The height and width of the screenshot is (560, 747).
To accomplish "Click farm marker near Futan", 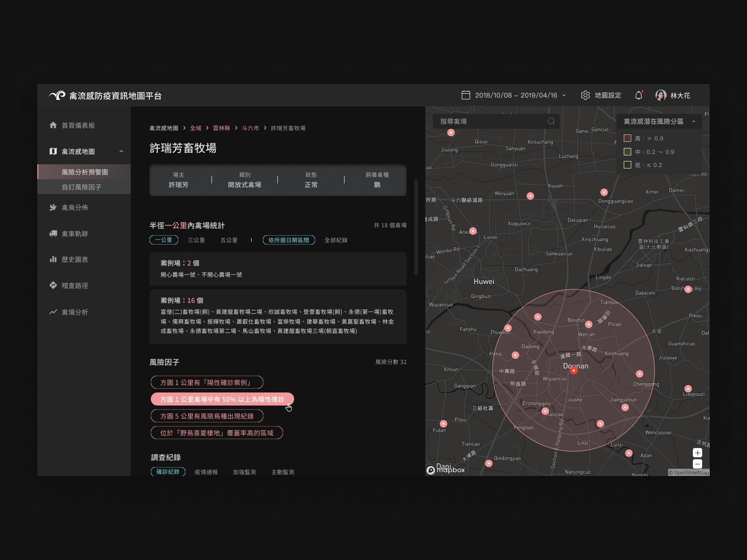I will (444, 424).
